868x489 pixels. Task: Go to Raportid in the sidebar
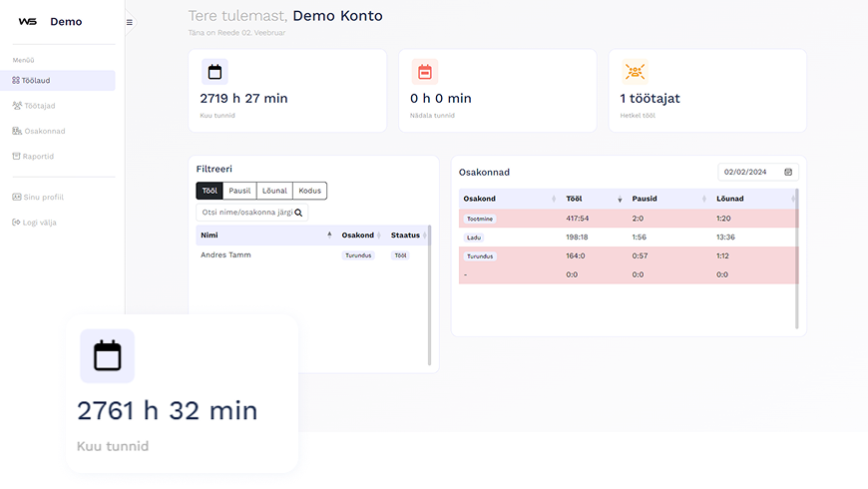click(x=38, y=156)
